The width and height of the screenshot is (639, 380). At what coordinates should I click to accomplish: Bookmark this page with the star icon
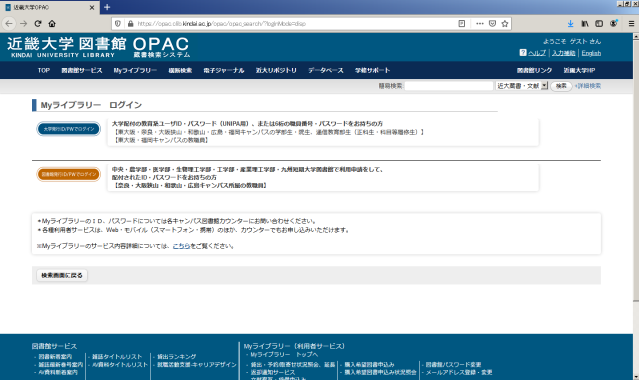[x=505, y=24]
